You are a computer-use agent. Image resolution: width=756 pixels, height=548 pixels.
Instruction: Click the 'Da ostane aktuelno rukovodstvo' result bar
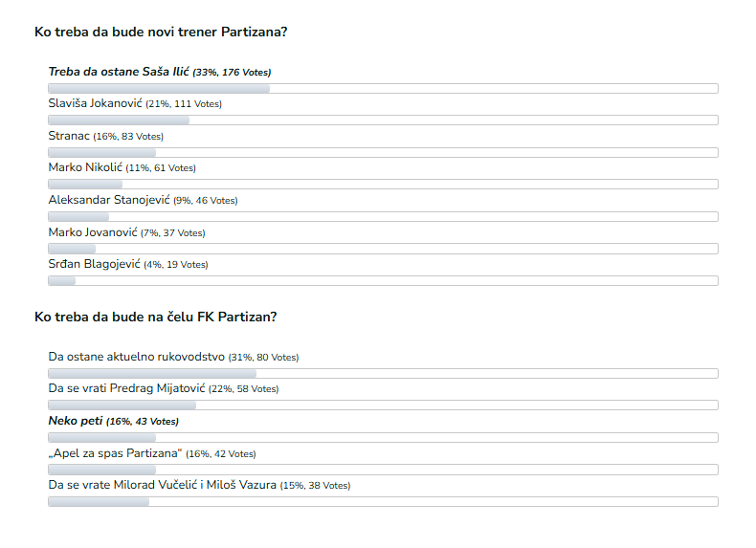(383, 374)
